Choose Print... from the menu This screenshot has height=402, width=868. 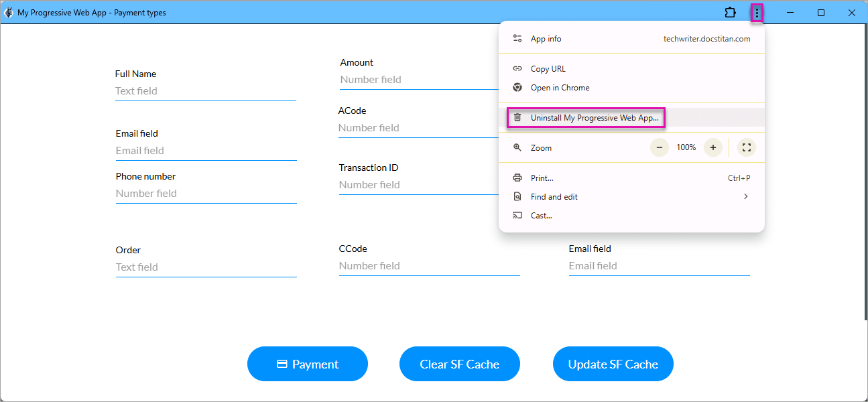coord(542,178)
